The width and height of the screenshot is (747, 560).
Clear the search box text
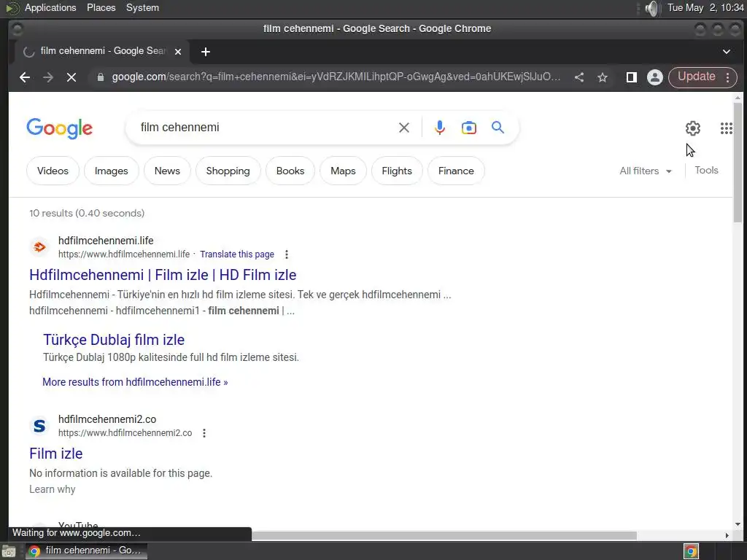404,128
